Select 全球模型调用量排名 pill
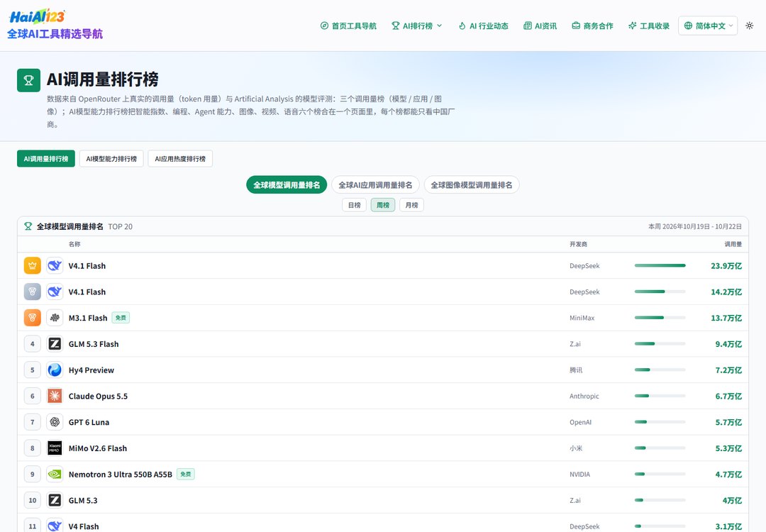 click(x=287, y=184)
